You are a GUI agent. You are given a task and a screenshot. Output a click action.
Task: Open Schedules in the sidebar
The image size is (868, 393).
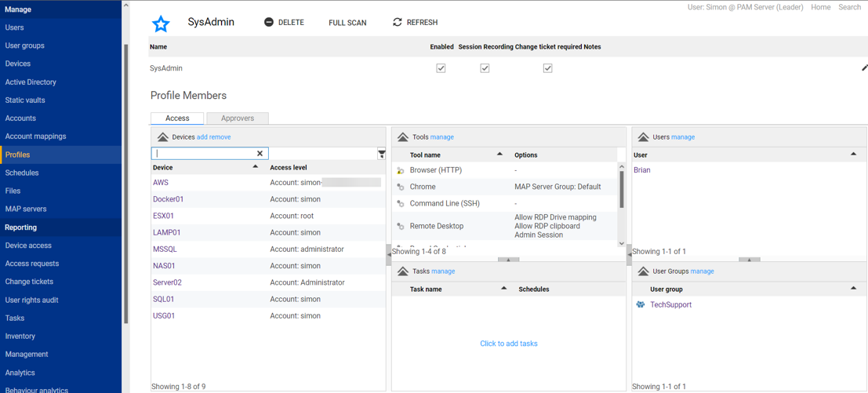[x=22, y=173]
